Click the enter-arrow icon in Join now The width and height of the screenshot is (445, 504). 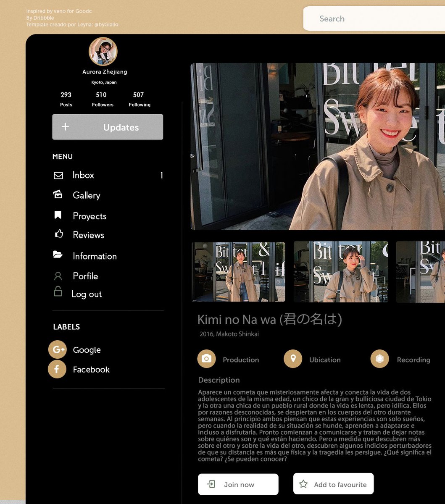pos(211,484)
